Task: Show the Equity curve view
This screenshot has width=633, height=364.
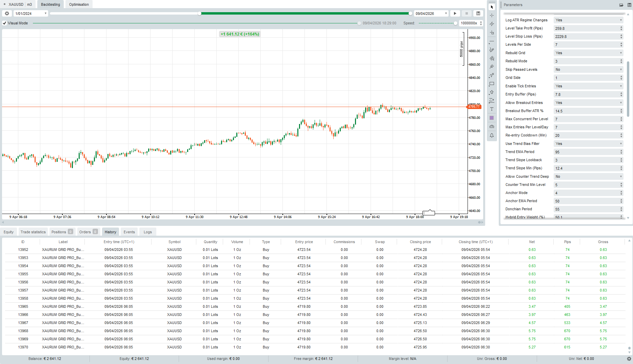Action: pyautogui.click(x=8, y=232)
